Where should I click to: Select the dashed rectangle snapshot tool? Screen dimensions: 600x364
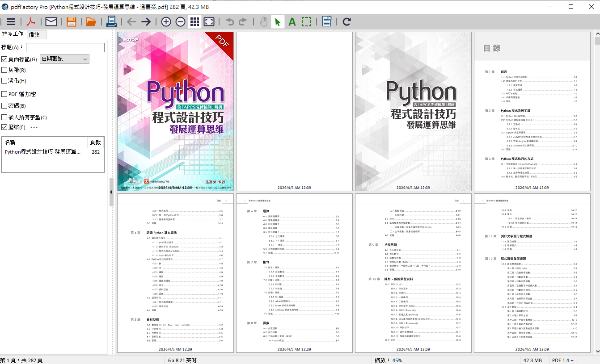tap(306, 21)
